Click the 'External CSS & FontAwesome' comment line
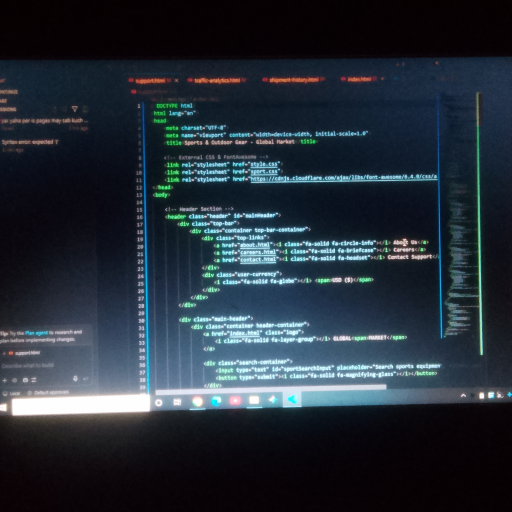 pyautogui.click(x=216, y=157)
